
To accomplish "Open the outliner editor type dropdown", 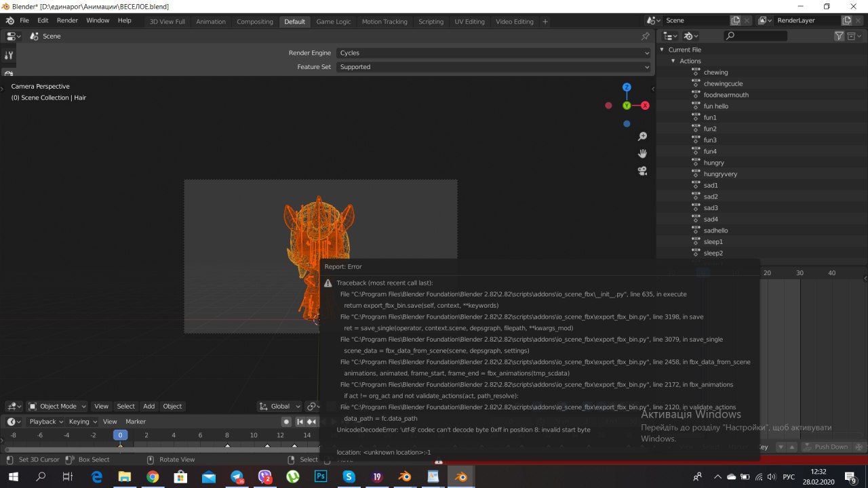I will [670, 36].
